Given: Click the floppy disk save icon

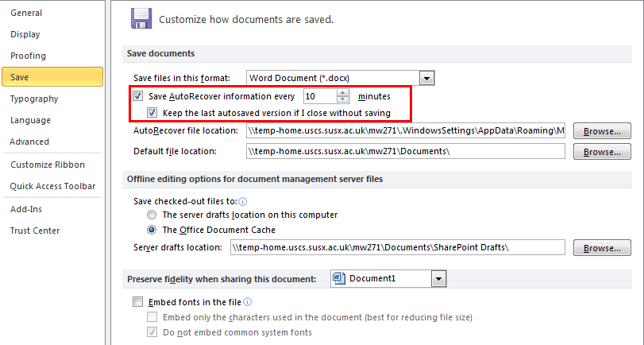Looking at the screenshot, I should click(141, 17).
